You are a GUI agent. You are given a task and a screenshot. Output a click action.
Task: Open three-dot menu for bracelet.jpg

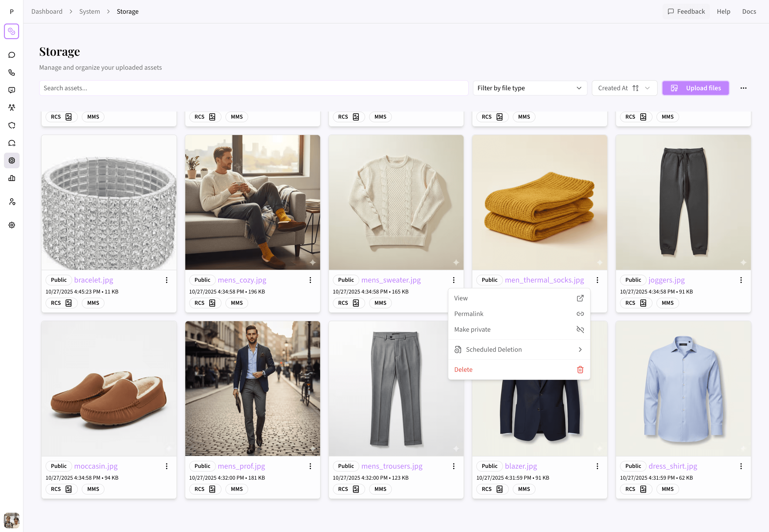point(166,280)
